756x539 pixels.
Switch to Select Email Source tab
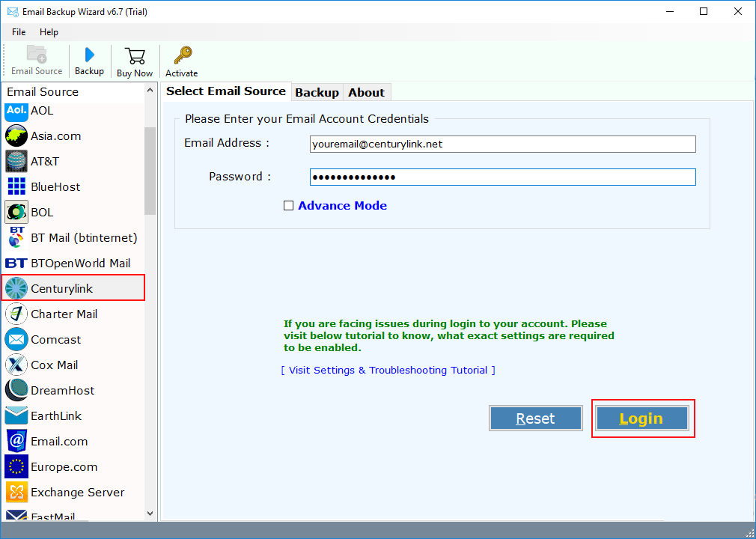226,91
